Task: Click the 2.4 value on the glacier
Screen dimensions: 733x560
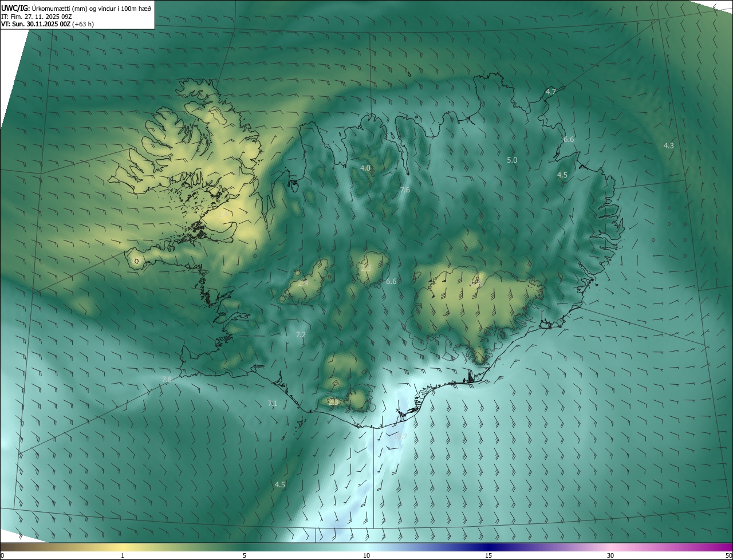Action: pyautogui.click(x=303, y=283)
